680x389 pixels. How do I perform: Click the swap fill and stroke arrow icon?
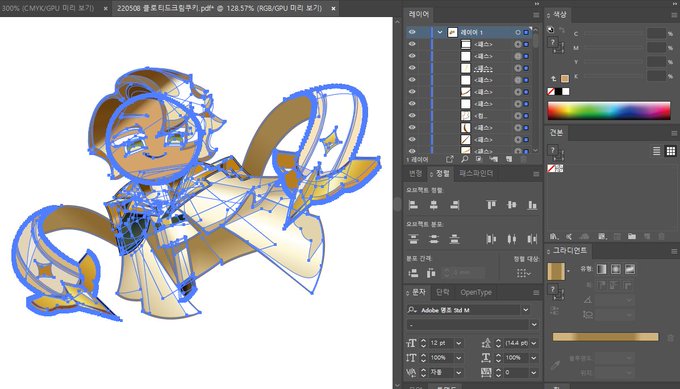[x=562, y=30]
